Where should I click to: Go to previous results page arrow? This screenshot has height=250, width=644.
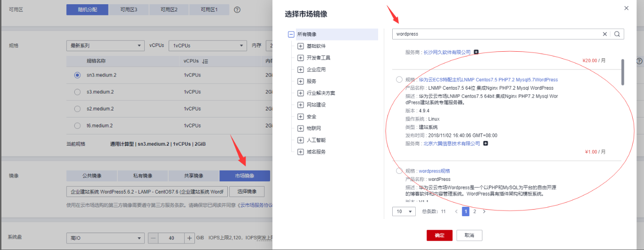[456, 211]
